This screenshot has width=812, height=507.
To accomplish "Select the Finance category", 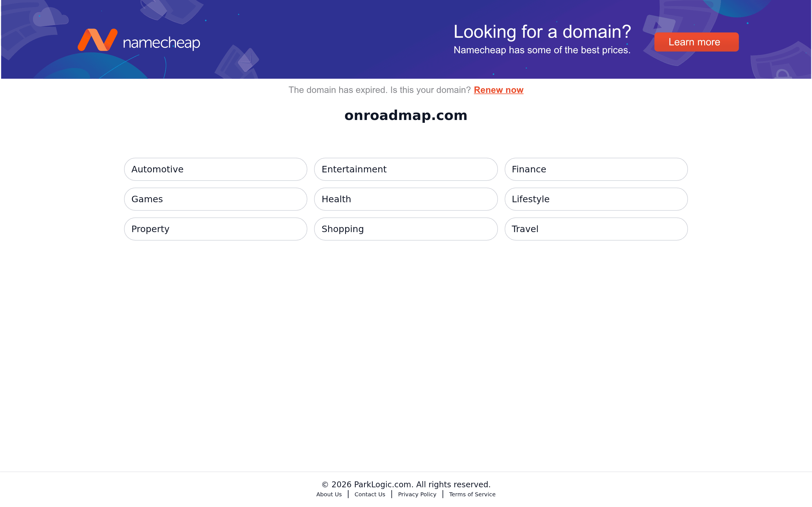I will coord(596,169).
